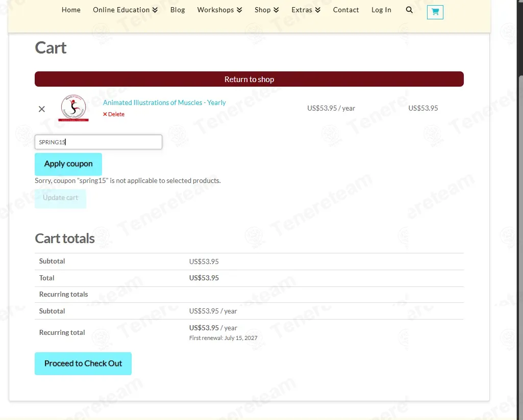Open the Animated Illustrations of Muscles - Yearly link
This screenshot has height=420, width=523.
pyautogui.click(x=164, y=102)
